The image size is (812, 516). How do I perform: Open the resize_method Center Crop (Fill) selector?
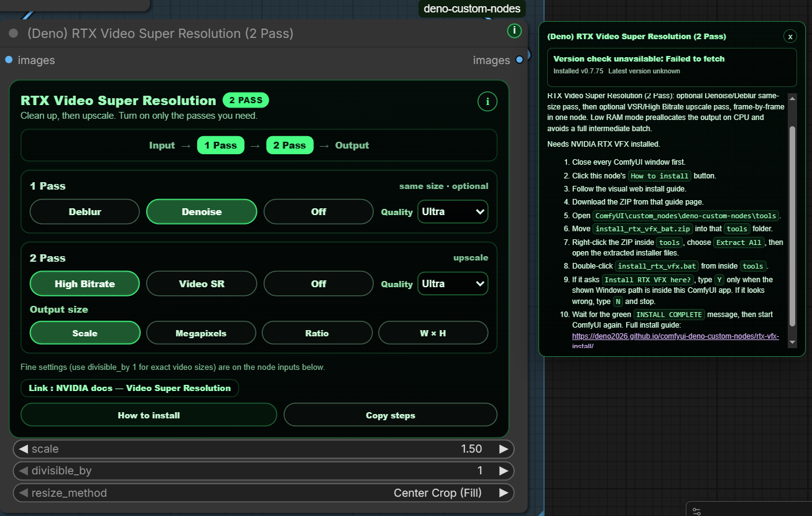(264, 493)
